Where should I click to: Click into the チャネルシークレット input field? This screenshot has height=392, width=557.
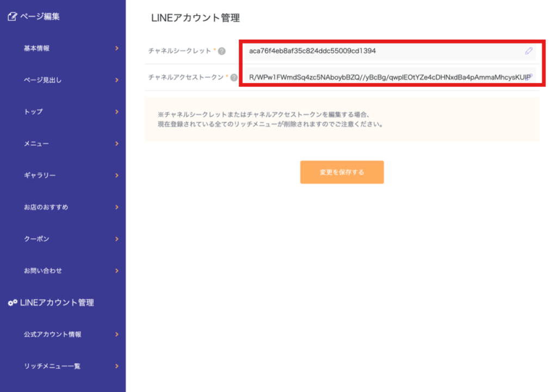tap(381, 51)
